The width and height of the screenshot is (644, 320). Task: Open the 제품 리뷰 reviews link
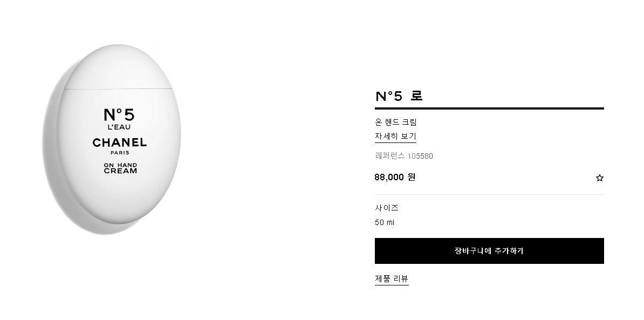pyautogui.click(x=392, y=279)
